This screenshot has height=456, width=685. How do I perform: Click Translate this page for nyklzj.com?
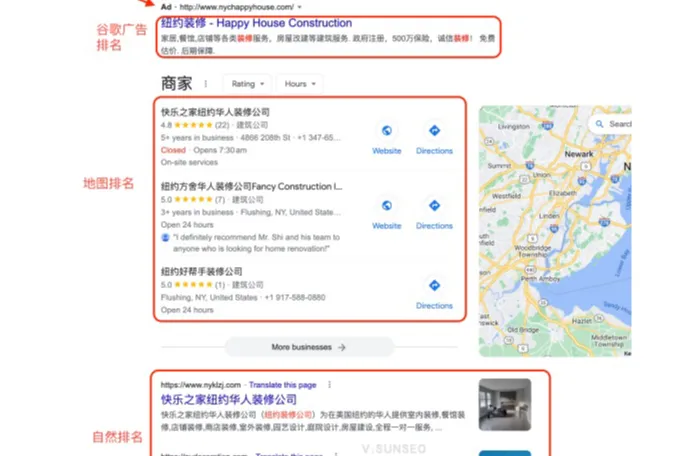283,385
